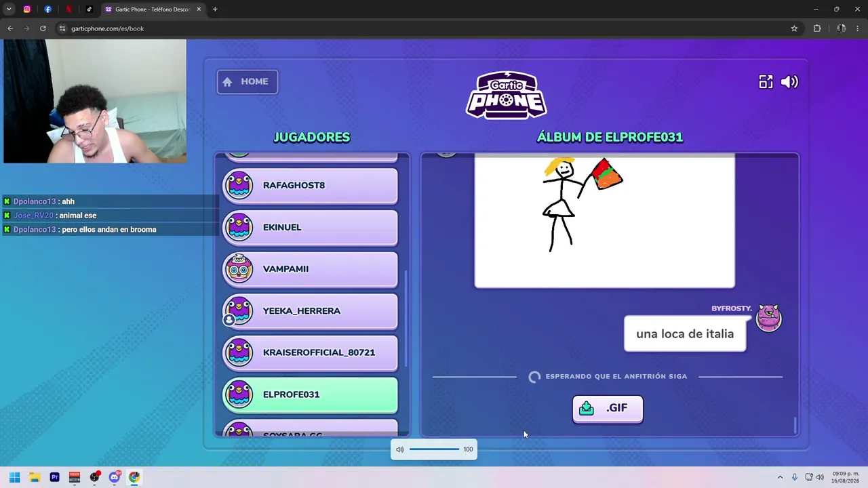Viewport: 868px width, 488px height.
Task: Click KRAISEROFFICIAL_80721's avatar icon
Action: point(239,352)
